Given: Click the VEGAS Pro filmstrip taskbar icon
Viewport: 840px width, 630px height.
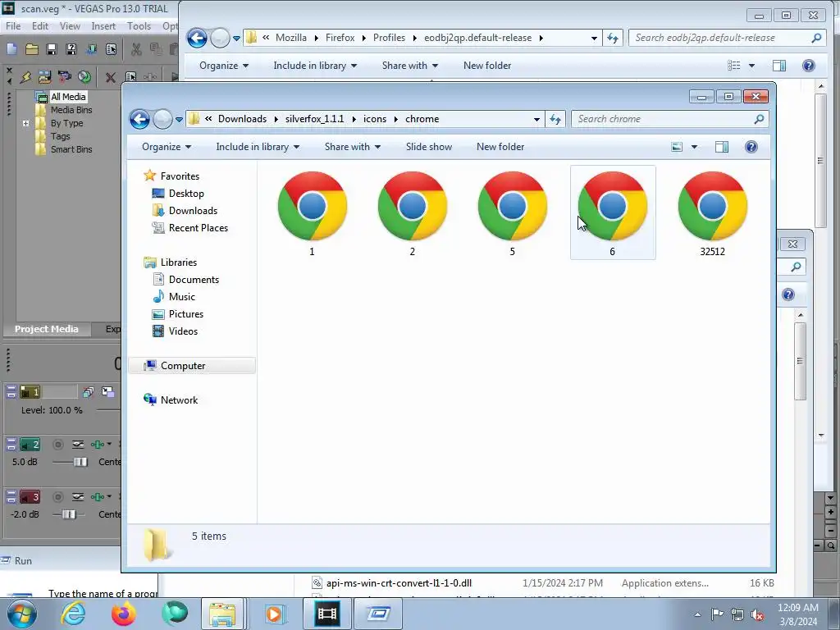Looking at the screenshot, I should pyautogui.click(x=326, y=614).
